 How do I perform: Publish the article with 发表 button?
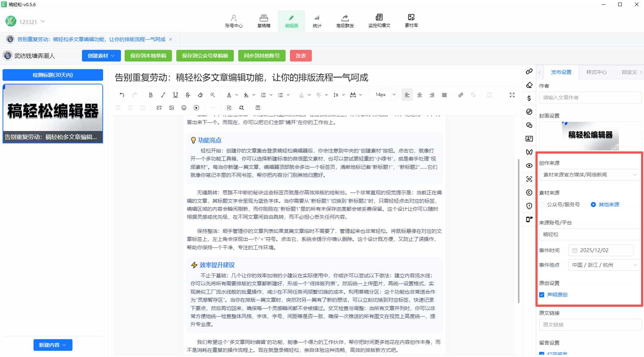coord(301,56)
